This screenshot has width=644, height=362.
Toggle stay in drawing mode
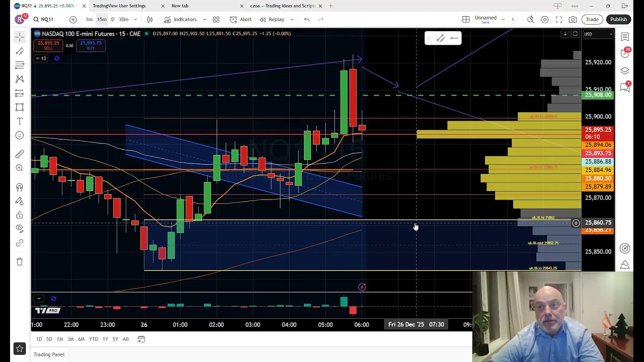20,201
